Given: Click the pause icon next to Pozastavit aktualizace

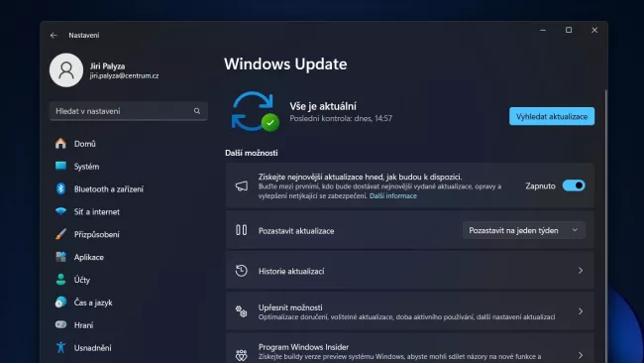Looking at the screenshot, I should tap(242, 230).
